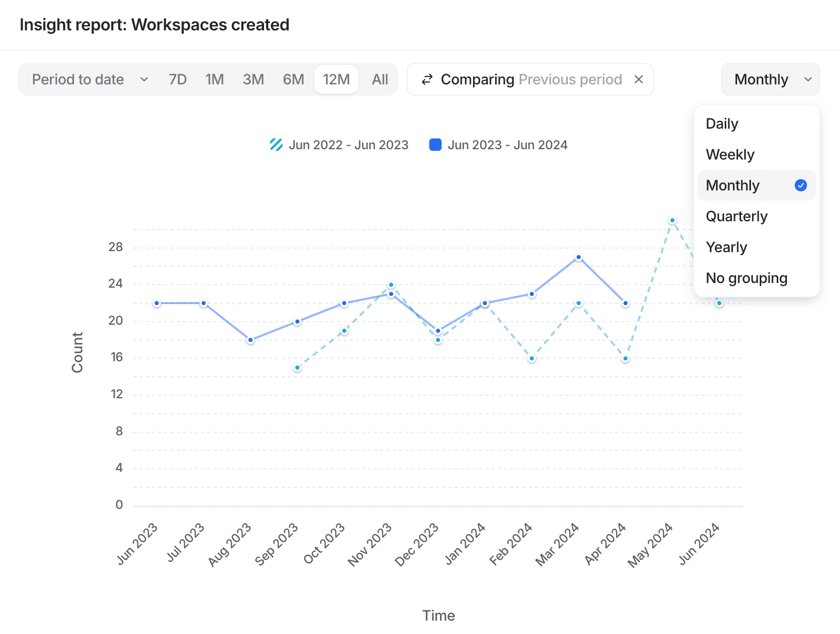Select the 7D time range
840x634 pixels.
coord(178,80)
